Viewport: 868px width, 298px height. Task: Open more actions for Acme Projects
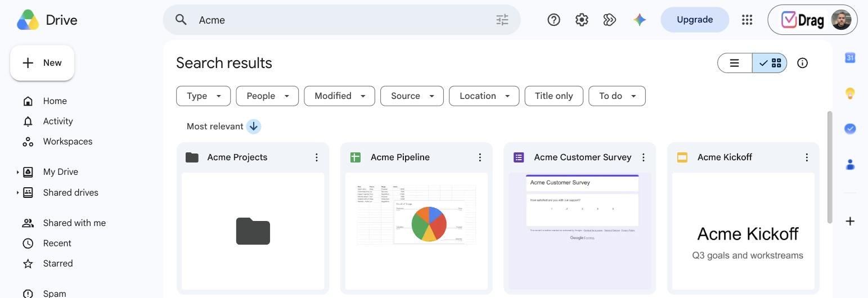pyautogui.click(x=317, y=157)
